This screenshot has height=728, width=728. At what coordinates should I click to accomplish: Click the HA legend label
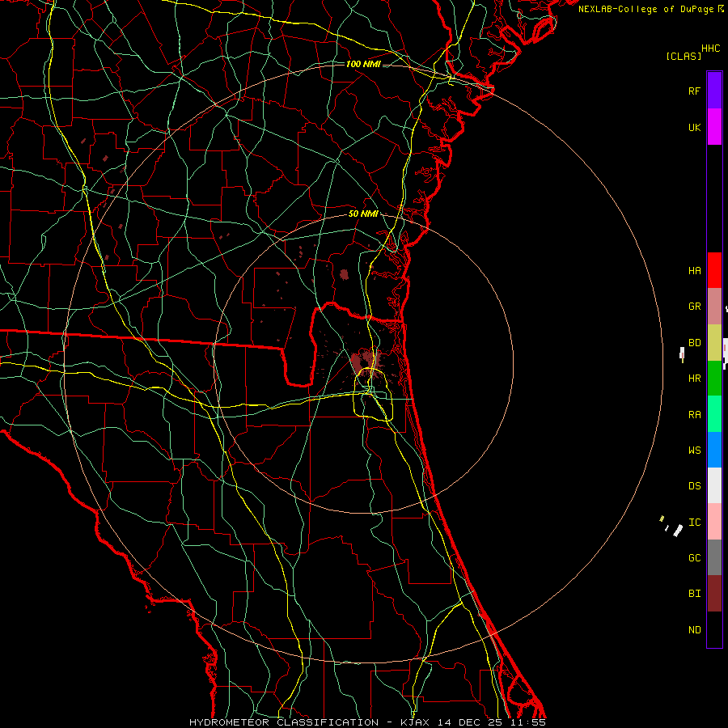(x=694, y=271)
